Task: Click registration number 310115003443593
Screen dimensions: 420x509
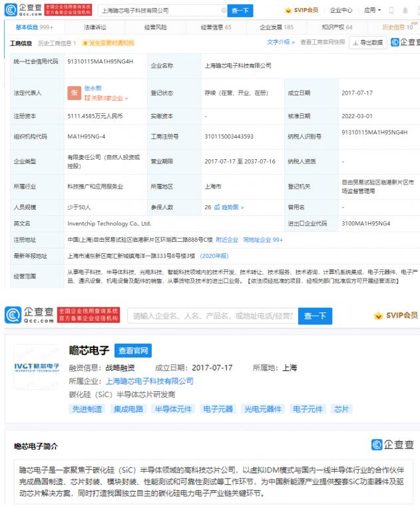Action: pyautogui.click(x=229, y=137)
